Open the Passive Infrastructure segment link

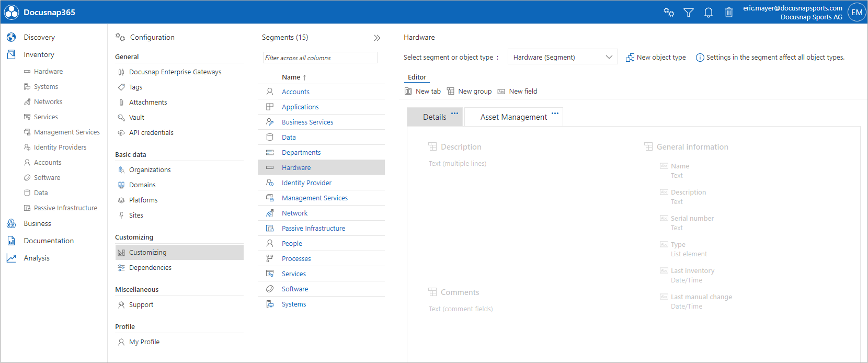point(313,229)
